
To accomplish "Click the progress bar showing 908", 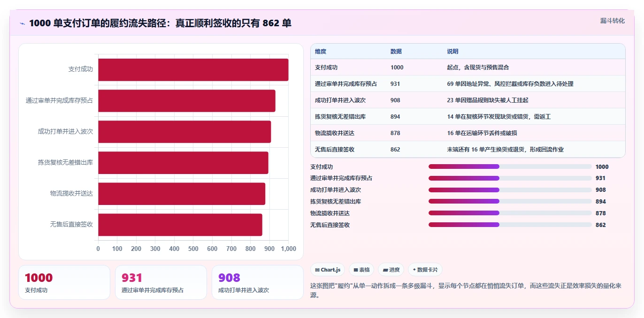I will 510,190.
